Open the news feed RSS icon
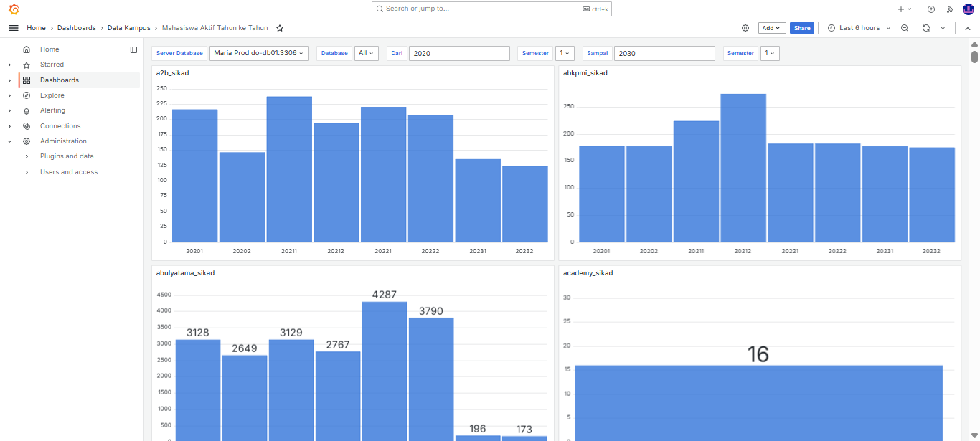 point(951,9)
